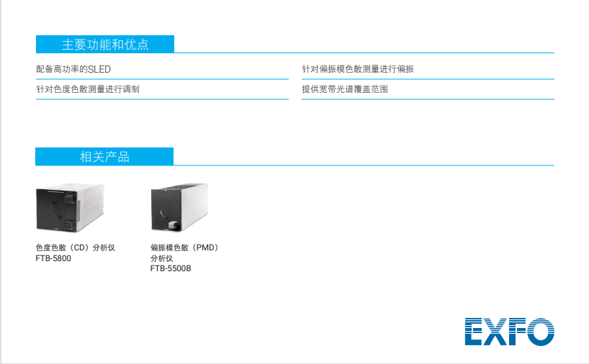Click the FTB-5800 model number
Image resolution: width=589 pixels, height=364 pixels.
(53, 258)
